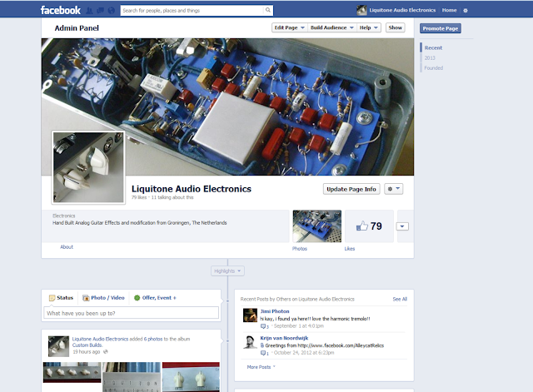The height and width of the screenshot is (392, 533).
Task: Open the Photos thumbnail tile
Action: click(x=316, y=226)
